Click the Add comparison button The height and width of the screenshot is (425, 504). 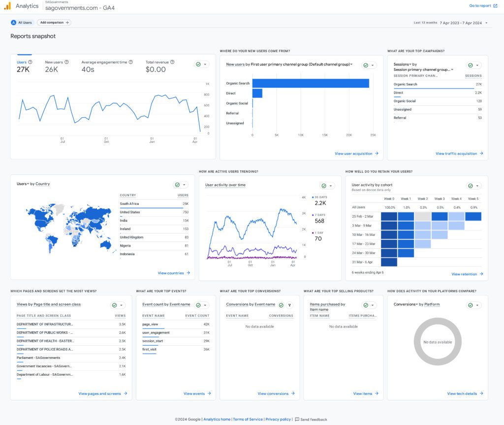(53, 22)
